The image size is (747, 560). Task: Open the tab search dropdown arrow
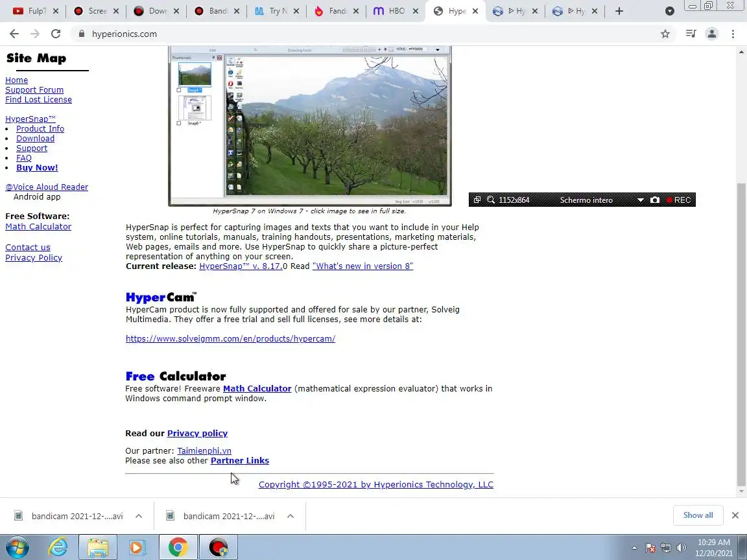click(669, 12)
